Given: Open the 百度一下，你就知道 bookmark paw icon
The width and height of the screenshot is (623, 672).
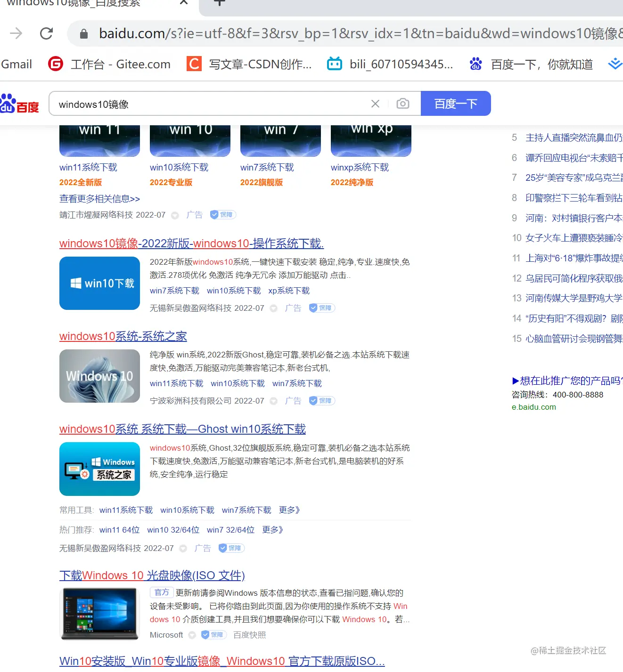Looking at the screenshot, I should (475, 64).
